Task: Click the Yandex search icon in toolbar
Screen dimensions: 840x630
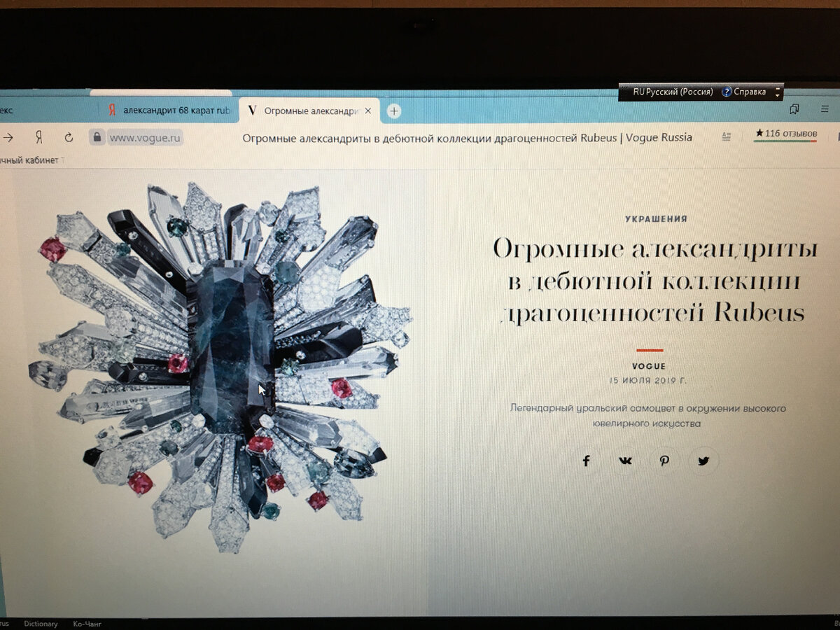Action: tap(38, 137)
